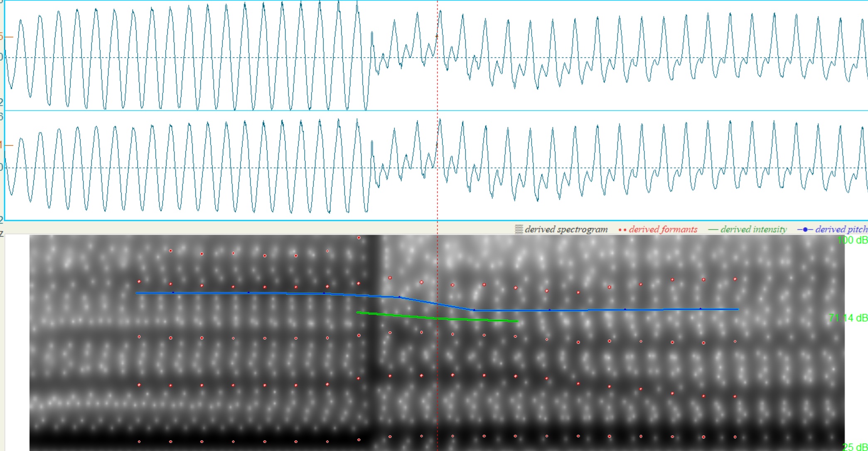The height and width of the screenshot is (451, 868).
Task: Click the "derived pitch" label
Action: point(841,229)
